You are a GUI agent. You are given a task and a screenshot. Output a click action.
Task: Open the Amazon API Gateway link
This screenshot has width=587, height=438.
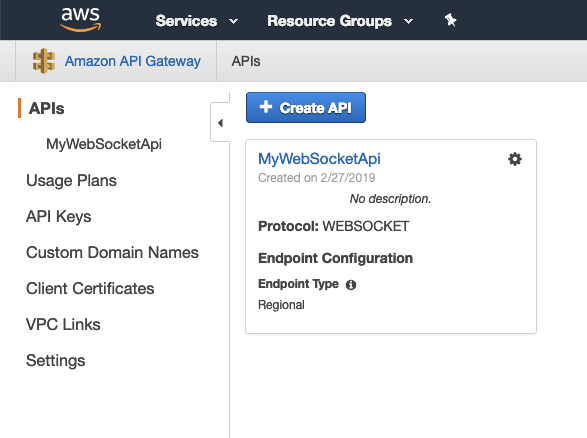(133, 61)
